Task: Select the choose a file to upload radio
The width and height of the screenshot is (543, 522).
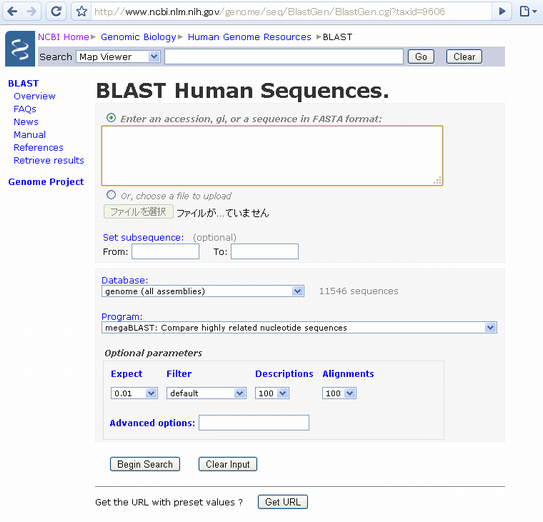Action: [x=111, y=195]
